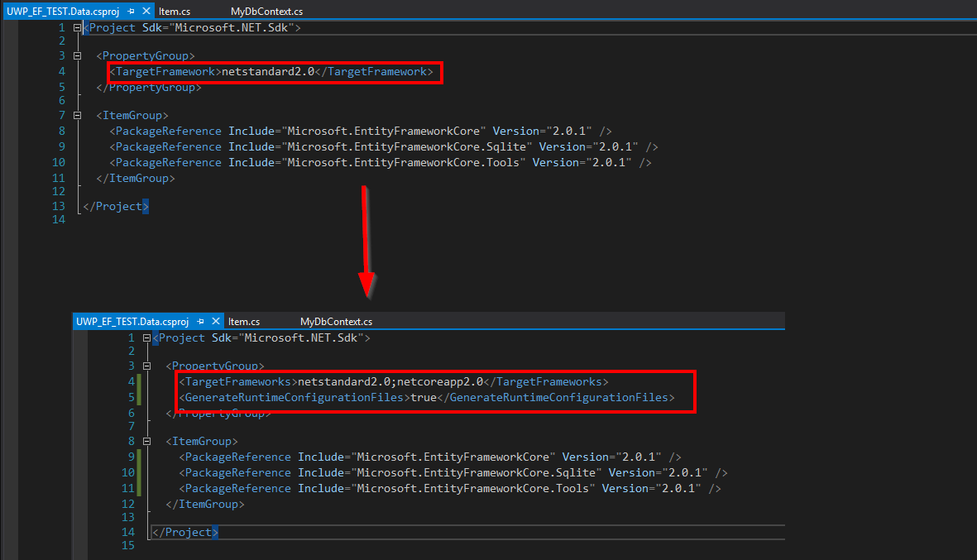Collapse the ItemGroup node at line 7
Viewport: 977px width, 560px height.
pos(75,114)
